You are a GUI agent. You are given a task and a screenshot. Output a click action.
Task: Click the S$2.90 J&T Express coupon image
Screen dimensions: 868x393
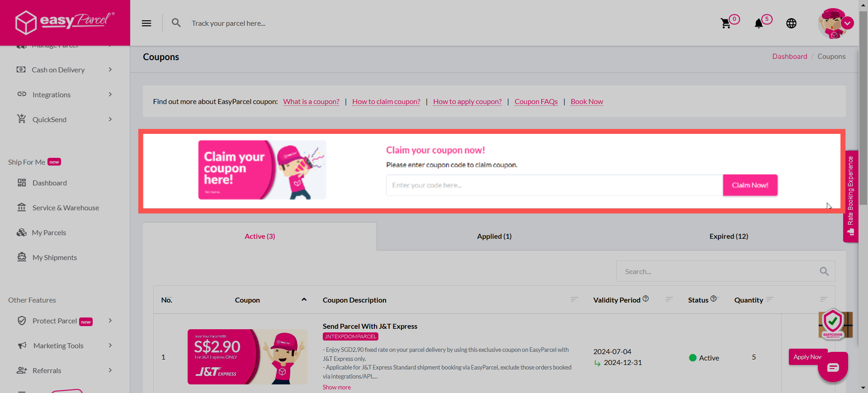pyautogui.click(x=247, y=357)
